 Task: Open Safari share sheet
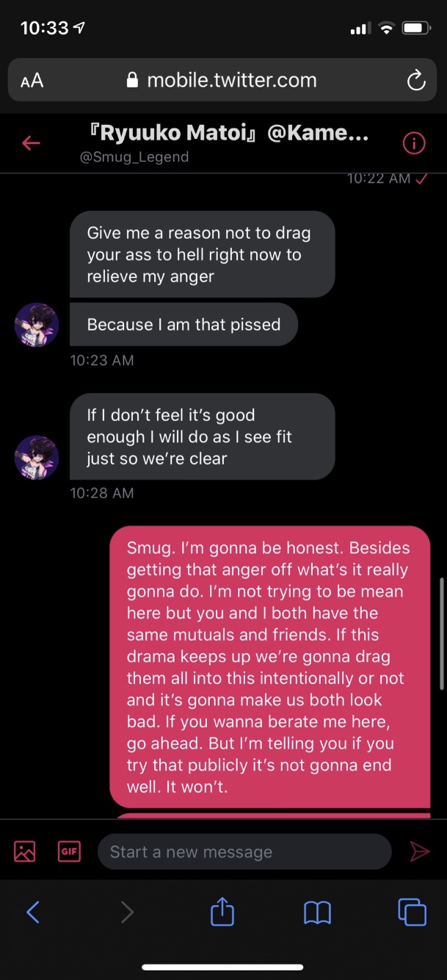point(222,912)
